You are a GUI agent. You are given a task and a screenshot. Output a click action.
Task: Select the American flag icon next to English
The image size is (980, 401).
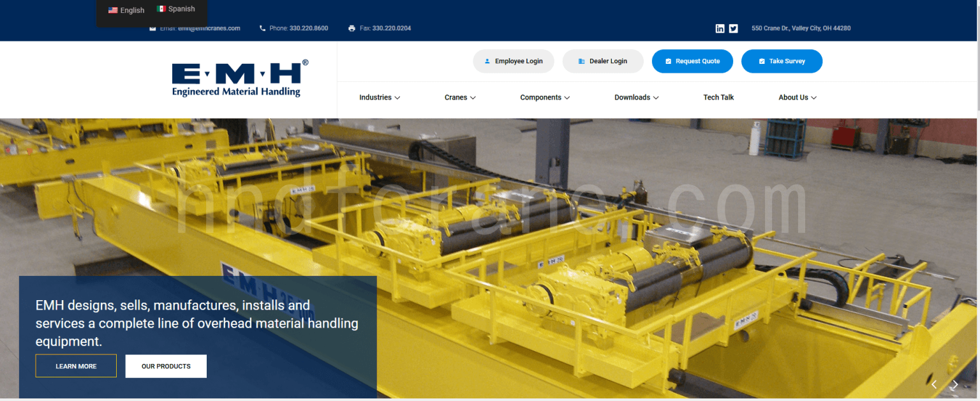pyautogui.click(x=113, y=10)
